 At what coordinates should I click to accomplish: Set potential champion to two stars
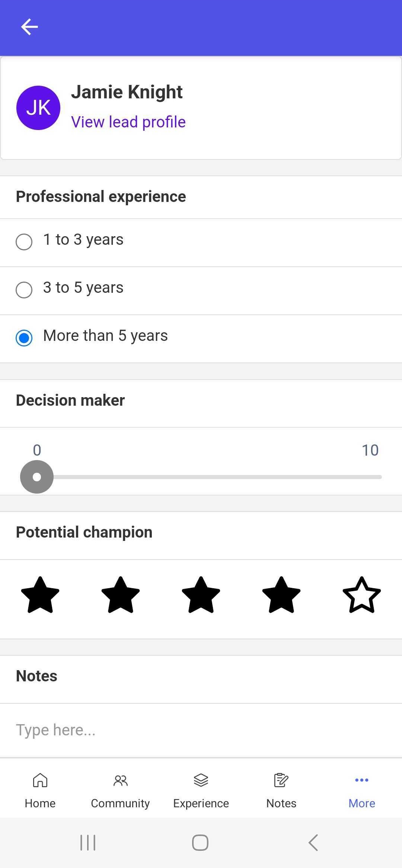pos(121,595)
